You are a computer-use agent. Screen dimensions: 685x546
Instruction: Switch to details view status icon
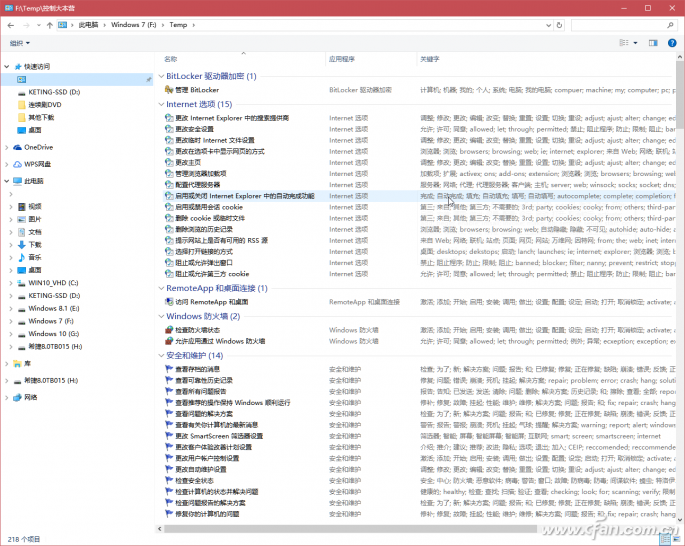tap(665, 539)
